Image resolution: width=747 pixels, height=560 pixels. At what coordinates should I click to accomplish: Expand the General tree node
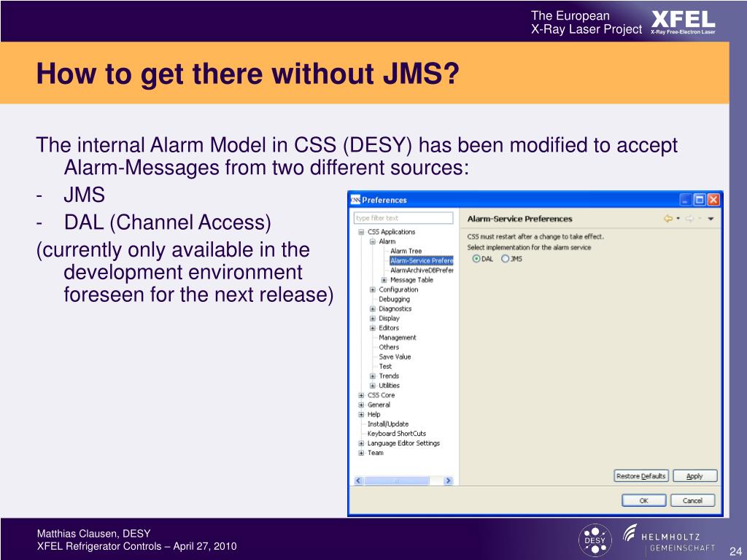coord(361,405)
